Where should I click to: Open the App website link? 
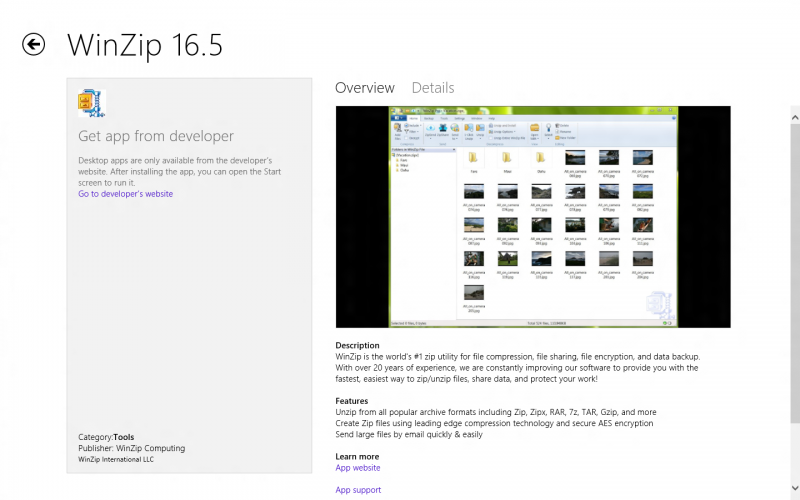click(358, 468)
